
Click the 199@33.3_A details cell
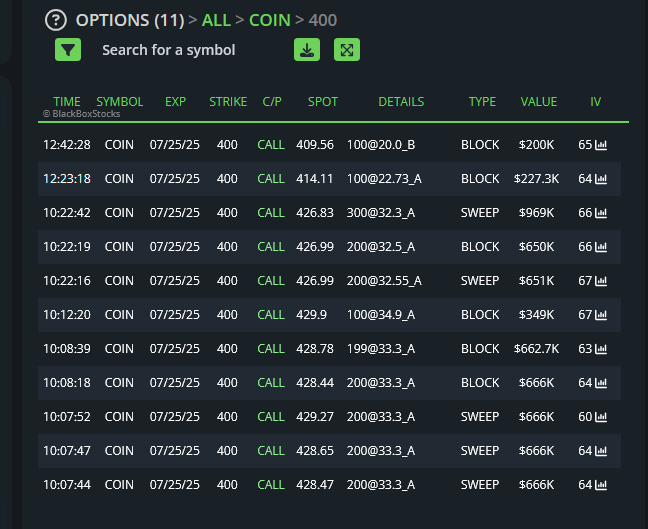coord(381,349)
